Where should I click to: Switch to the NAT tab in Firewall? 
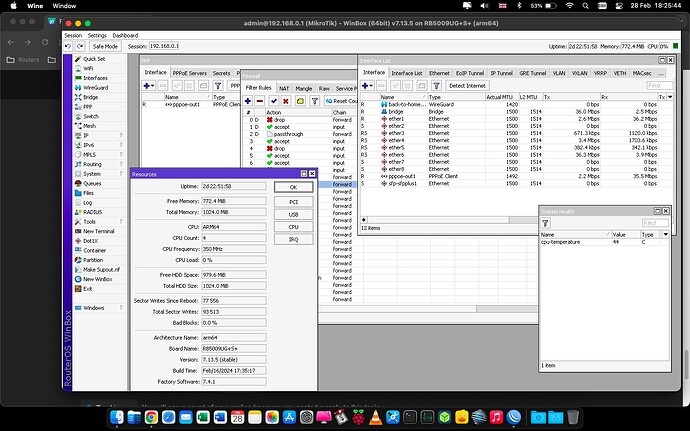(x=284, y=89)
